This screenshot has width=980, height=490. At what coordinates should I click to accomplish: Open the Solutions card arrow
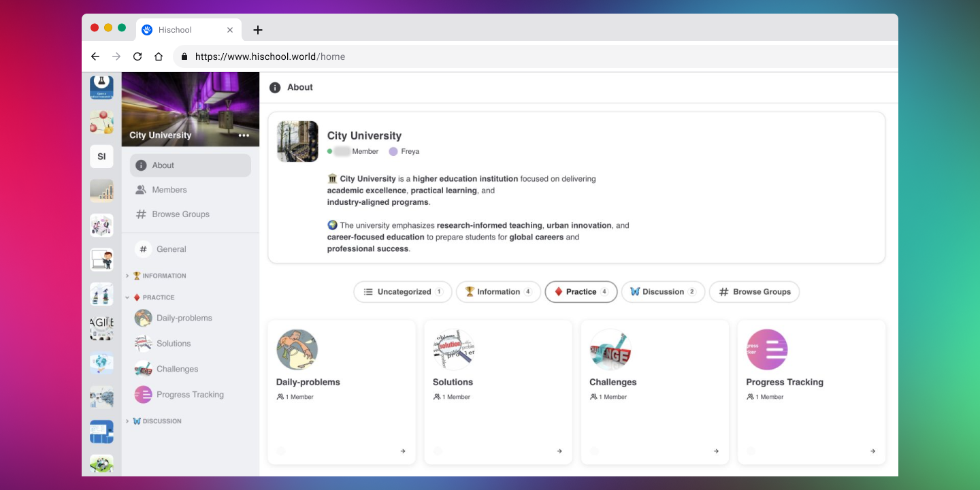(x=559, y=451)
